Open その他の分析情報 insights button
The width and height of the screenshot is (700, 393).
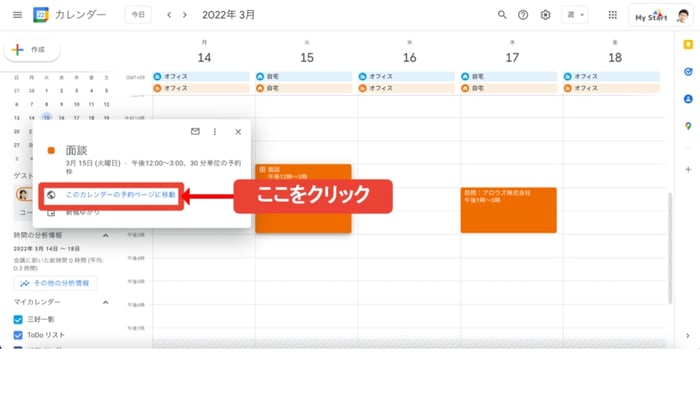pyautogui.click(x=55, y=283)
